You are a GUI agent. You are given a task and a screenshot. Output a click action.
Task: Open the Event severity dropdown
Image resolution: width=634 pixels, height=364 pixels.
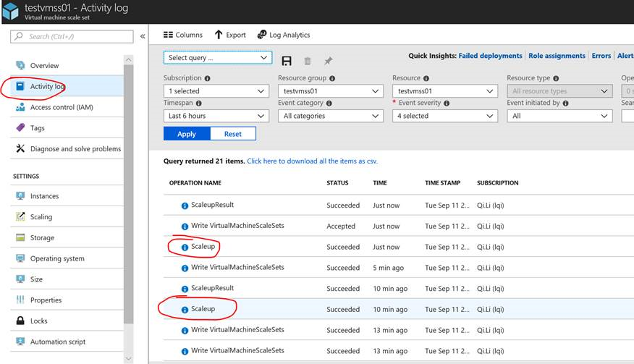click(444, 116)
